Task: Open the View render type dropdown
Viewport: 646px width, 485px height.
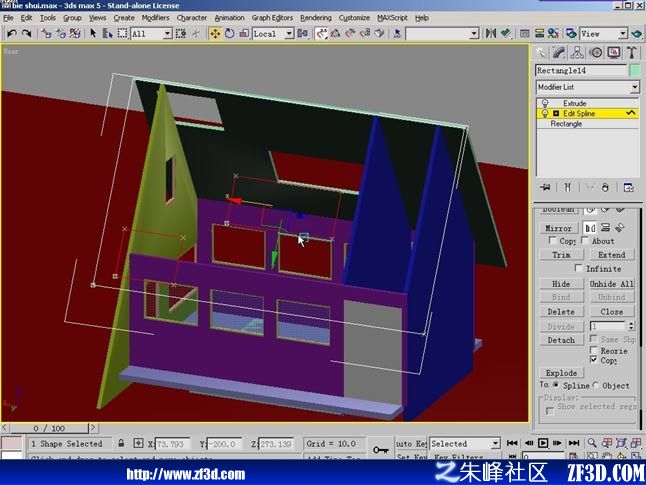Action: [623, 34]
